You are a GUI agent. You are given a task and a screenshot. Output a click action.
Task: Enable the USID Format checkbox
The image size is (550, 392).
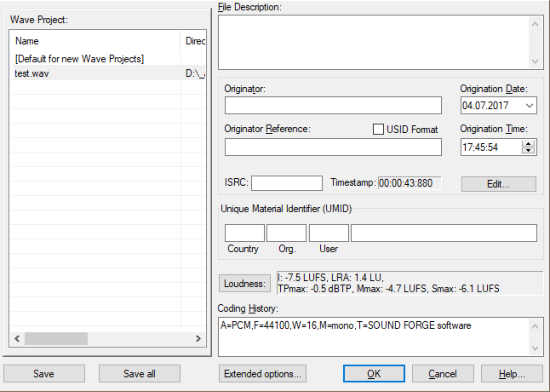[378, 129]
